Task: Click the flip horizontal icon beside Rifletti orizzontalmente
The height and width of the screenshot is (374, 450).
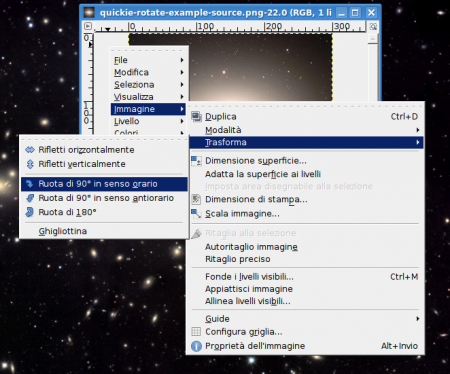Action: pyautogui.click(x=30, y=150)
